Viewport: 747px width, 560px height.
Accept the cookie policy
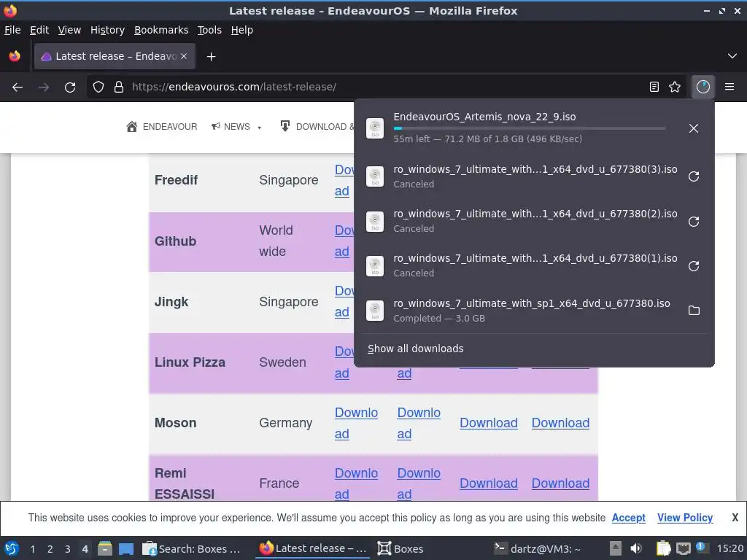[628, 518]
